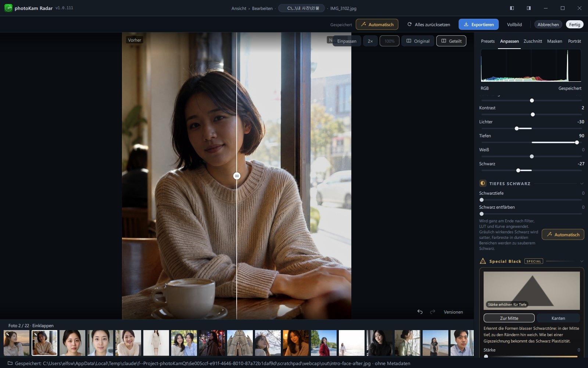This screenshot has height=368, width=588.
Task: Select the cathedral building thumbnail in filmstrip
Action: pyautogui.click(x=240, y=343)
